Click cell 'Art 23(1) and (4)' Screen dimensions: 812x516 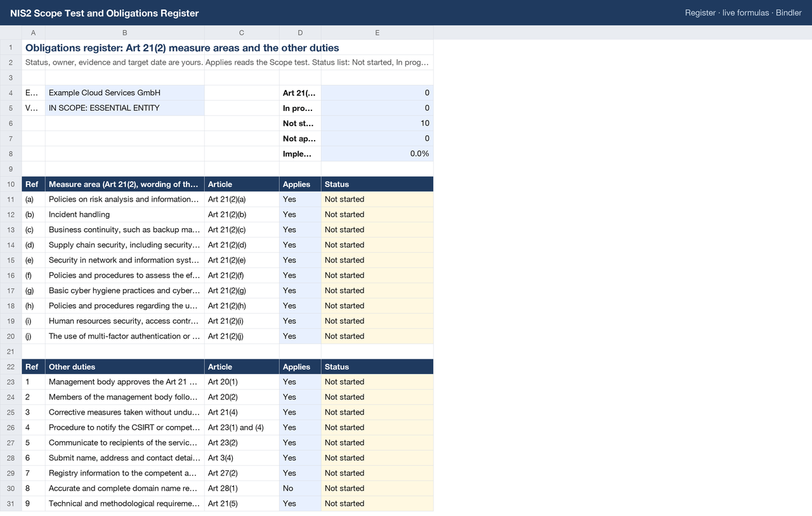click(242, 428)
